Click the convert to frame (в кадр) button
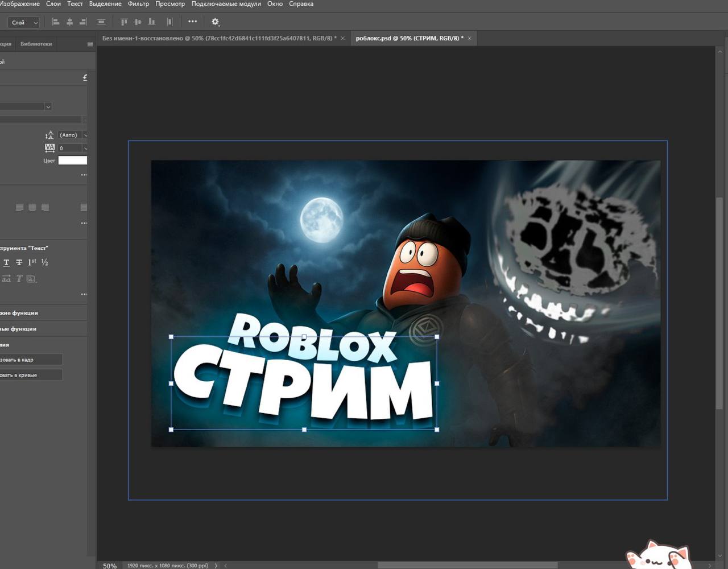 point(31,360)
